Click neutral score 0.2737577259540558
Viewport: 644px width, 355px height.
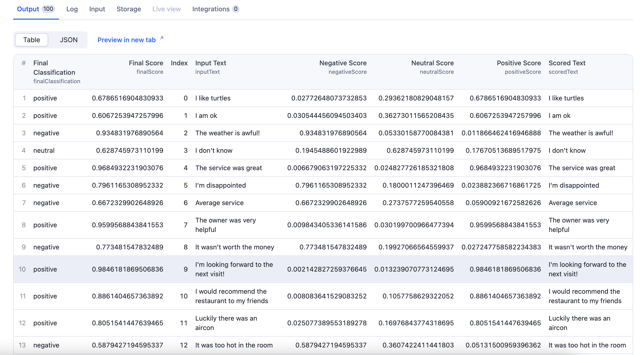[x=418, y=203]
